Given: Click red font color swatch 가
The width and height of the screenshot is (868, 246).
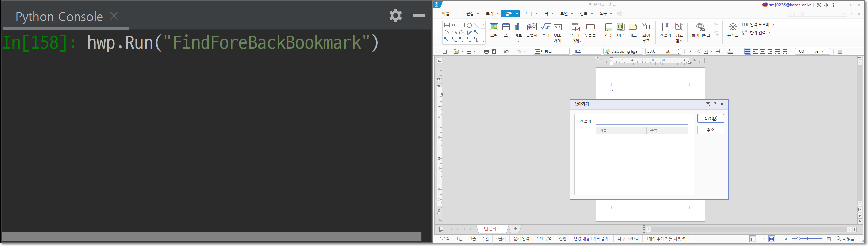Looking at the screenshot, I should (x=730, y=51).
